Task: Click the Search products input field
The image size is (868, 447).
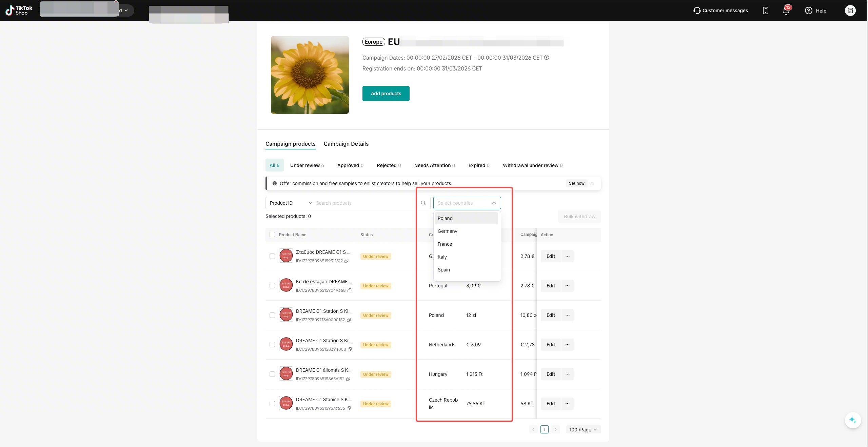Action: click(365, 203)
